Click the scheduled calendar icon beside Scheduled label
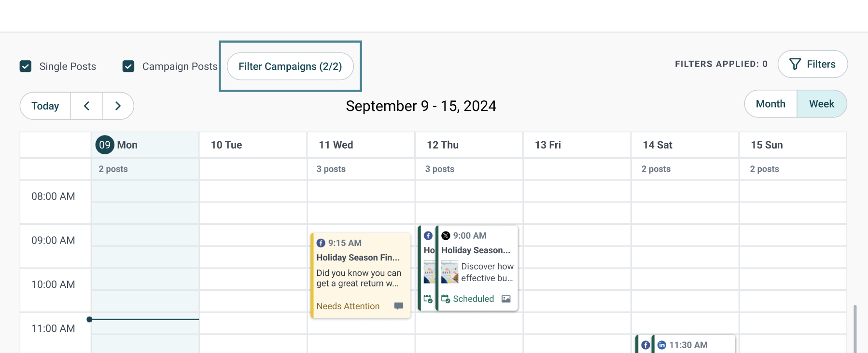 point(446,299)
